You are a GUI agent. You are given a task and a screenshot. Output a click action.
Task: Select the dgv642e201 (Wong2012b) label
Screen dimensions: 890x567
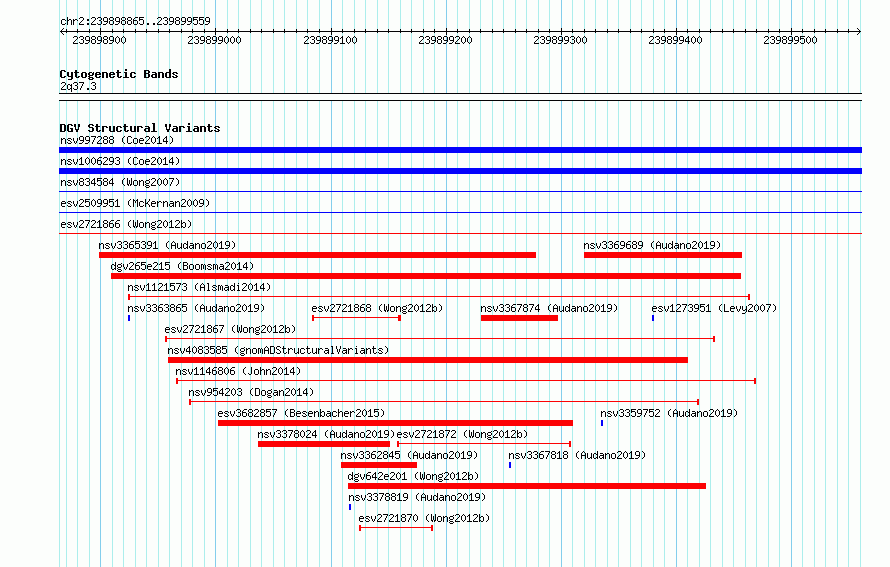413,476
